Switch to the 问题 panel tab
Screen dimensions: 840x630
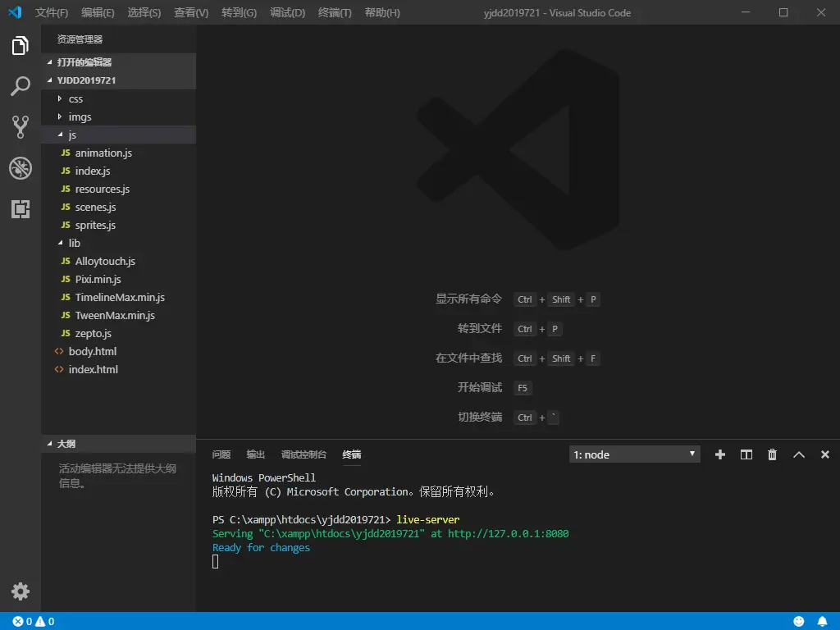tap(221, 454)
